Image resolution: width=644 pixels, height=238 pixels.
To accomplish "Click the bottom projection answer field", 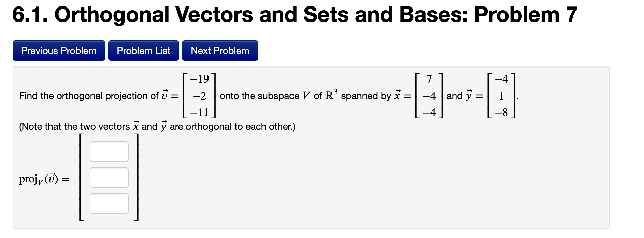I will point(109,204).
